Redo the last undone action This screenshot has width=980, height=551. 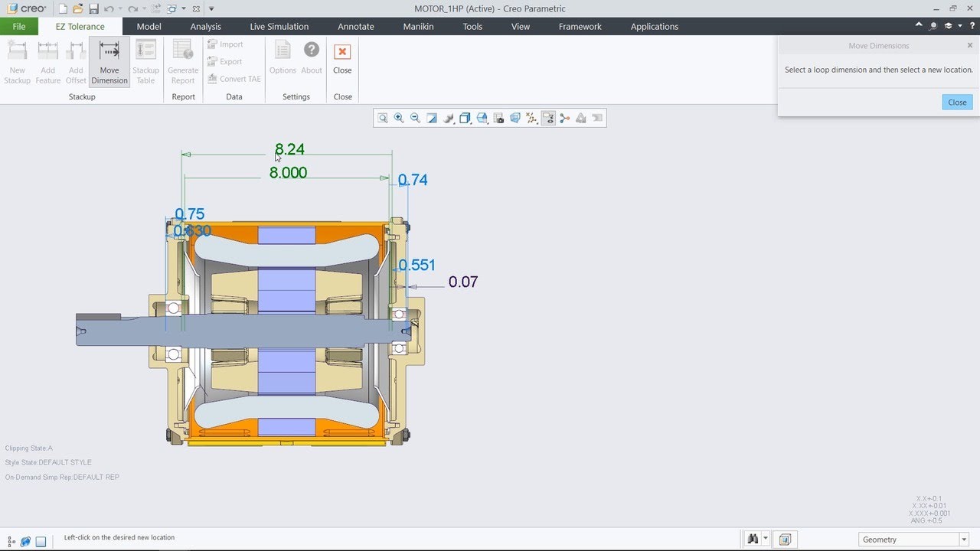(x=133, y=8)
